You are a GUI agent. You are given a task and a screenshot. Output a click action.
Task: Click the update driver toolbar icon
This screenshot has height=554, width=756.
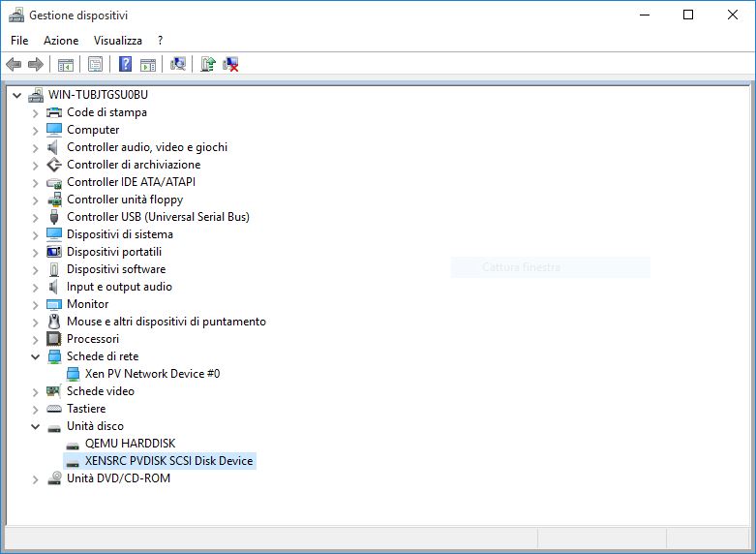pos(207,65)
